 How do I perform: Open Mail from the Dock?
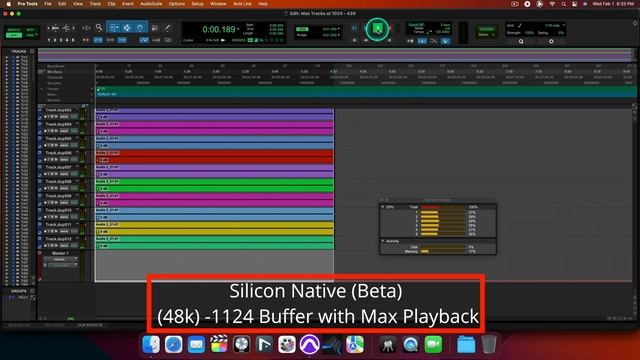click(x=196, y=345)
